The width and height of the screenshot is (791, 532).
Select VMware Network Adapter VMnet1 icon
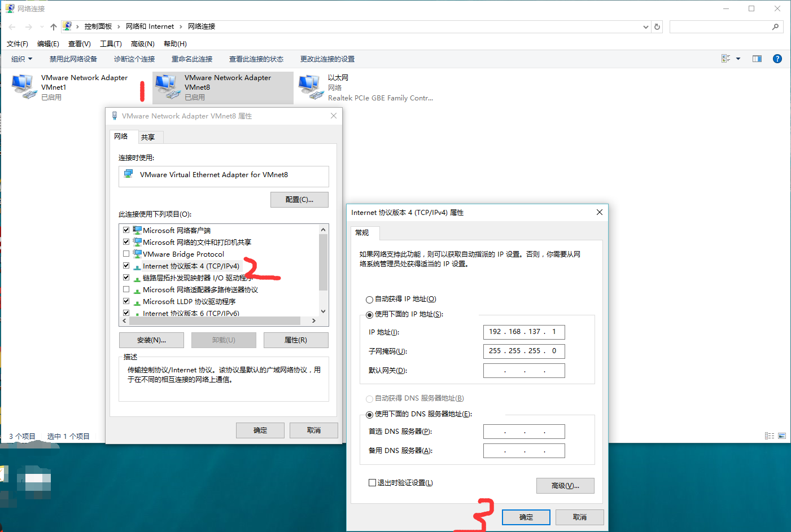coord(24,86)
